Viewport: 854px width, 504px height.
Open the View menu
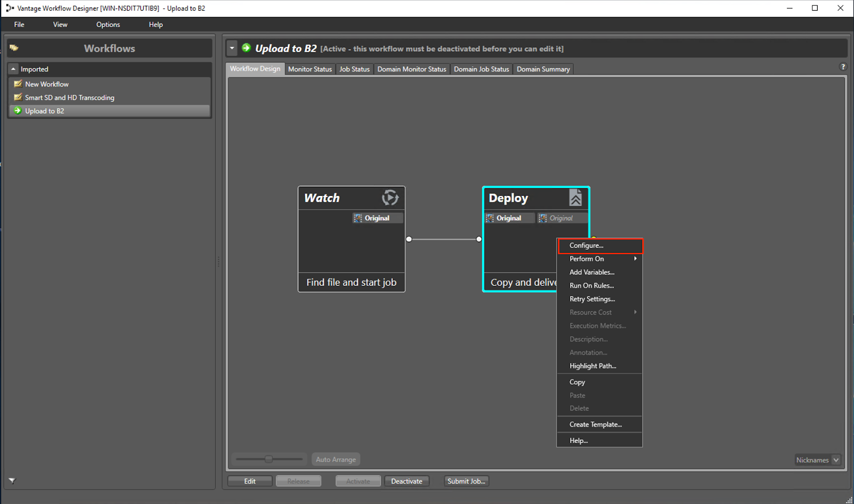coord(60,25)
